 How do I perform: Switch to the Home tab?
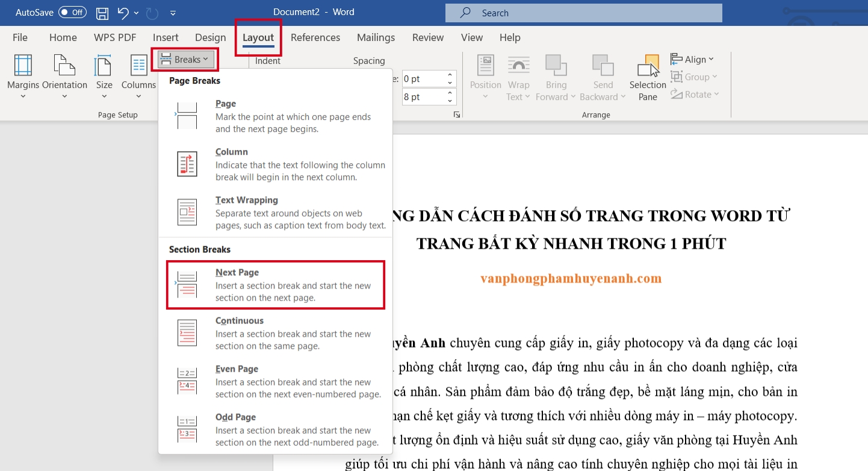63,37
